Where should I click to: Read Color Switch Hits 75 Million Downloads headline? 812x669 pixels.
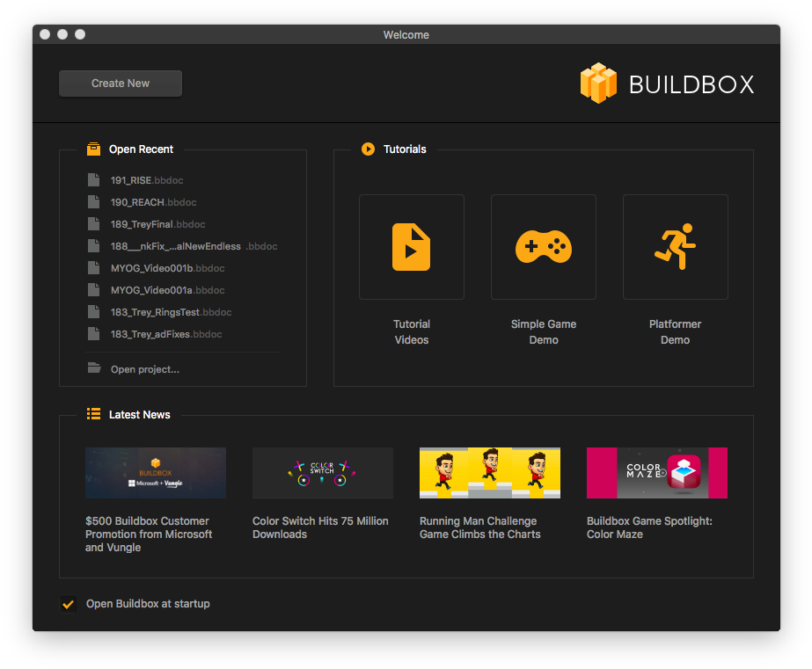pos(320,527)
